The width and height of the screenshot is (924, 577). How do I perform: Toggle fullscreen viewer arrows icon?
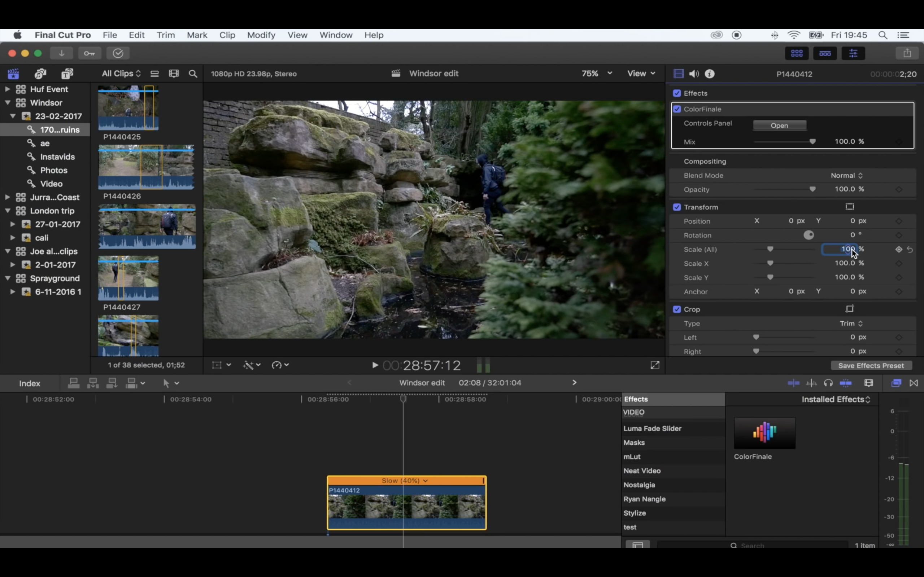point(655,365)
